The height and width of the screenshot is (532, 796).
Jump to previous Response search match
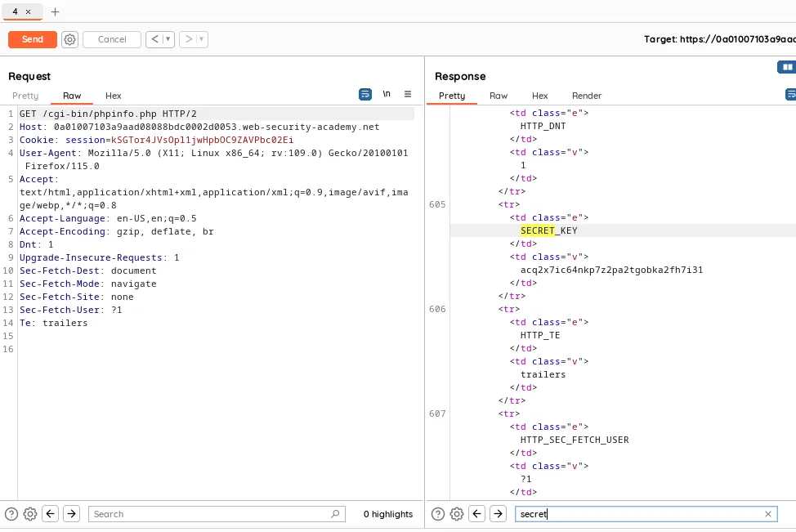tap(476, 514)
